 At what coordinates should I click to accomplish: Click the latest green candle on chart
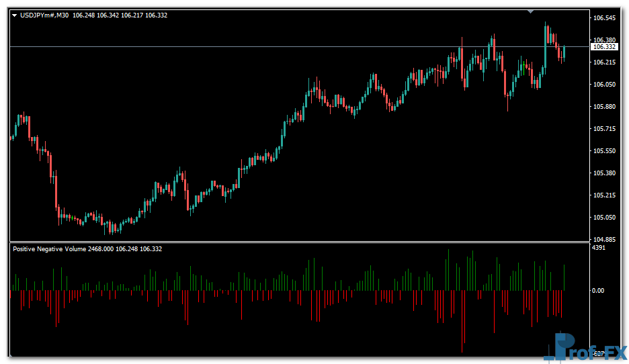click(564, 52)
